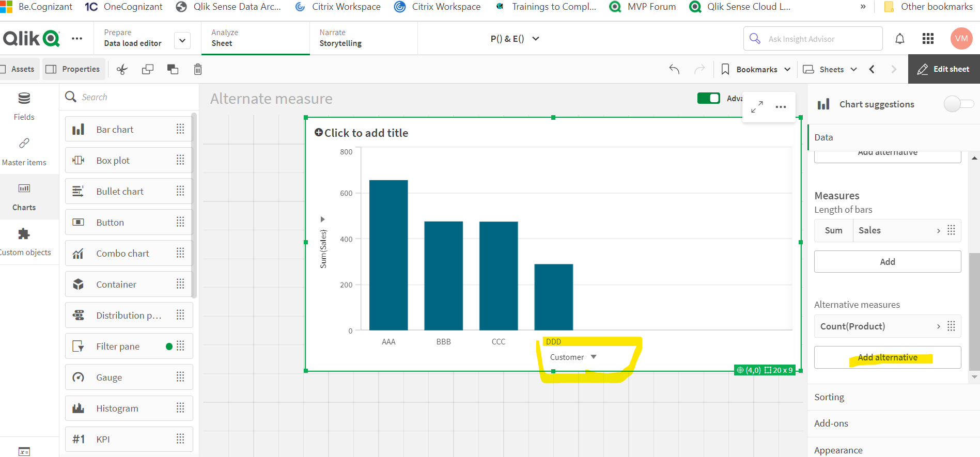Open Master items panel

(x=24, y=151)
